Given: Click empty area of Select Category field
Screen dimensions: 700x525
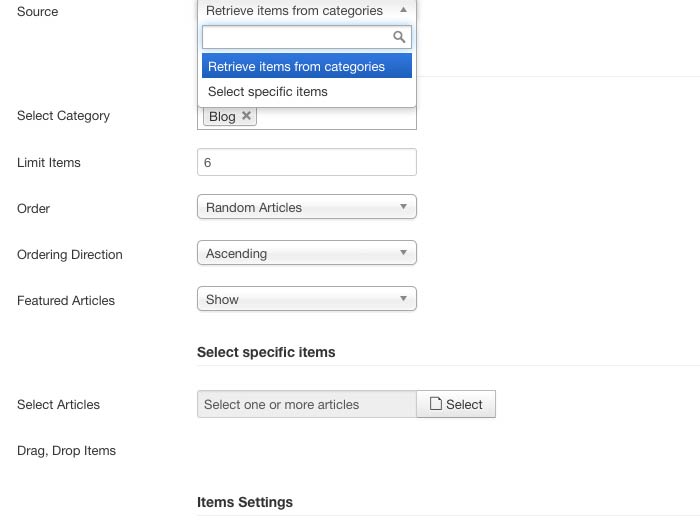Looking at the screenshot, I should tap(335, 116).
